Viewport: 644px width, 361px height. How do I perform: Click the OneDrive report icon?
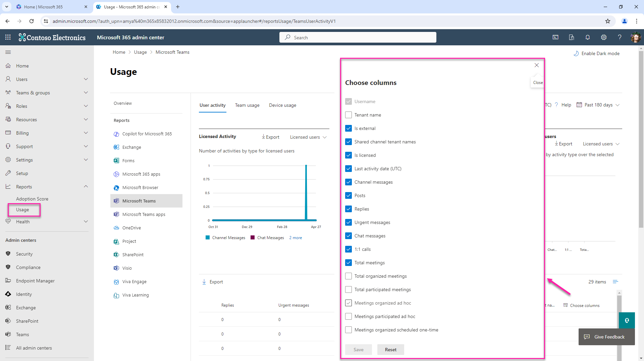coord(116,228)
